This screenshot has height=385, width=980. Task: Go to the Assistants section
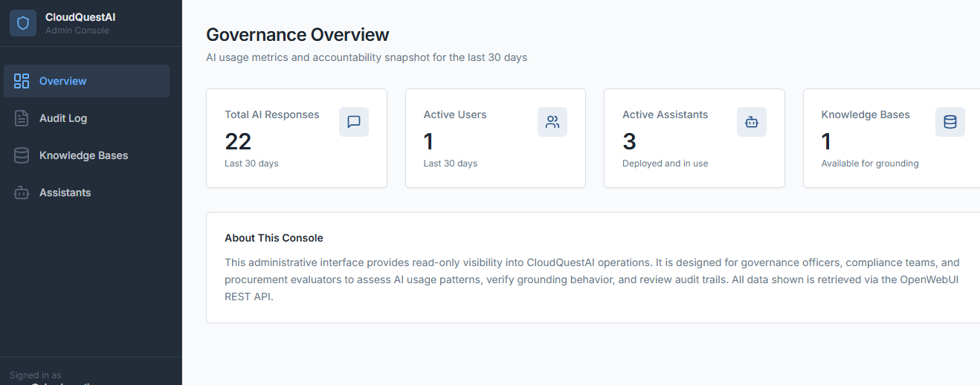pyautogui.click(x=65, y=192)
